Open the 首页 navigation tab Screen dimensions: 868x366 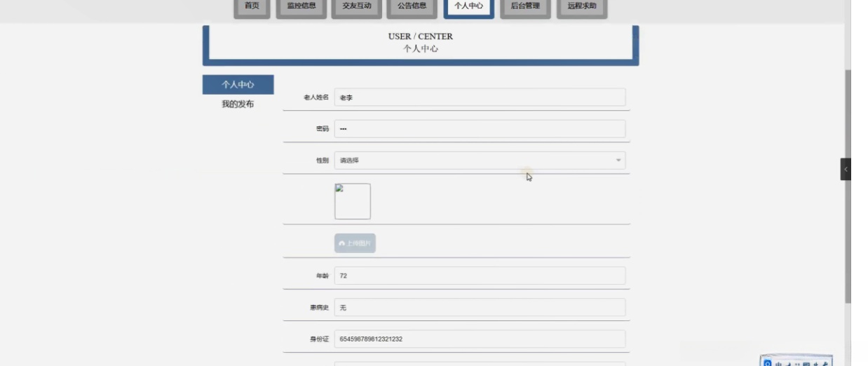pyautogui.click(x=252, y=6)
